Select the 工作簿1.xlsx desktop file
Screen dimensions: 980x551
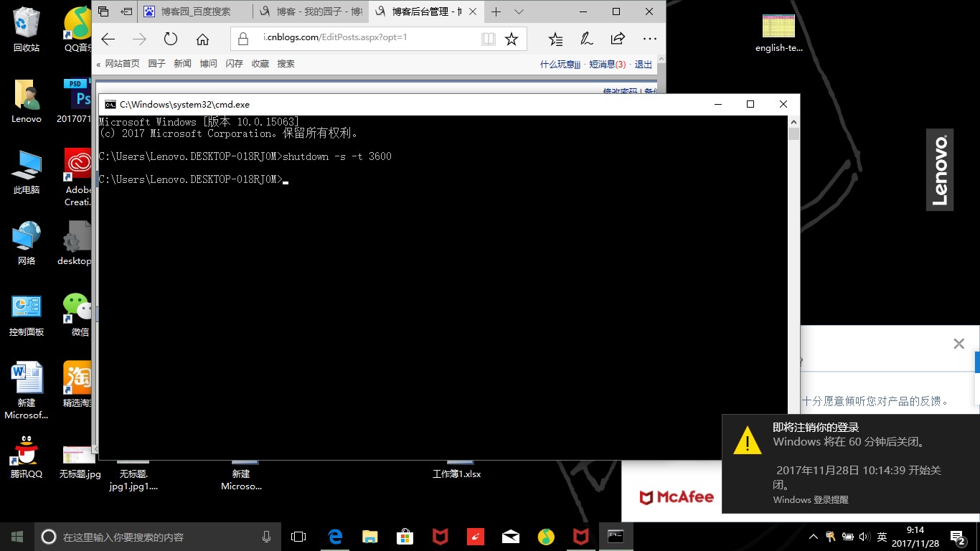pyautogui.click(x=457, y=468)
